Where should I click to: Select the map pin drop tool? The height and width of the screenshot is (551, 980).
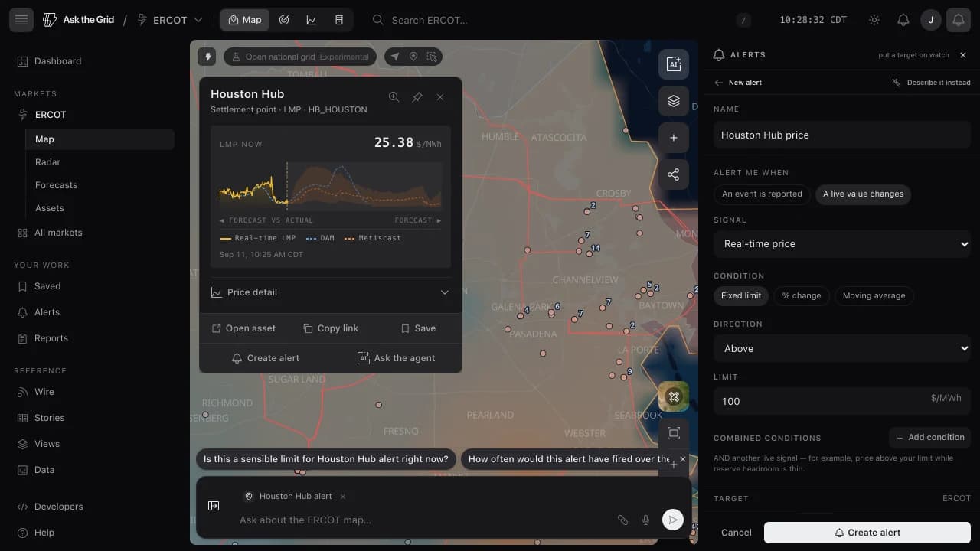413,57
